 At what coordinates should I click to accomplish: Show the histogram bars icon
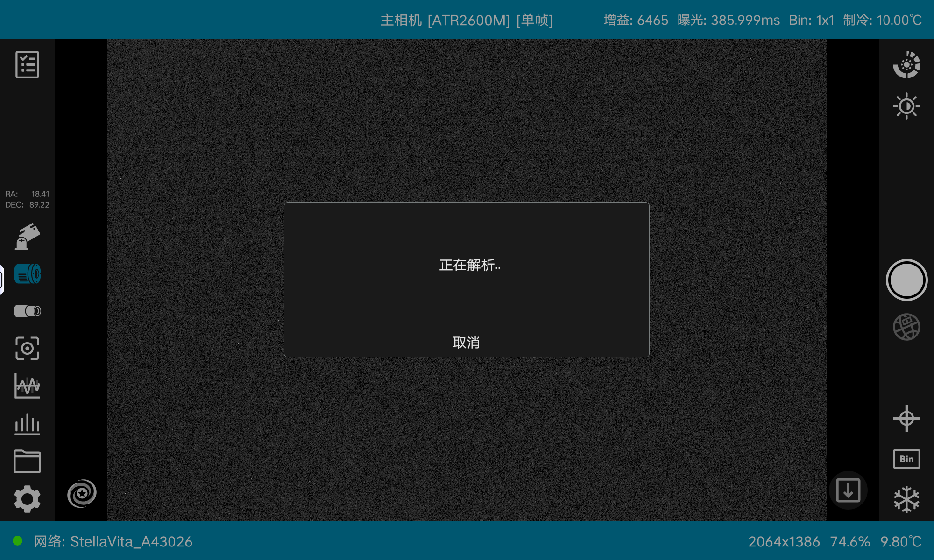tap(27, 424)
